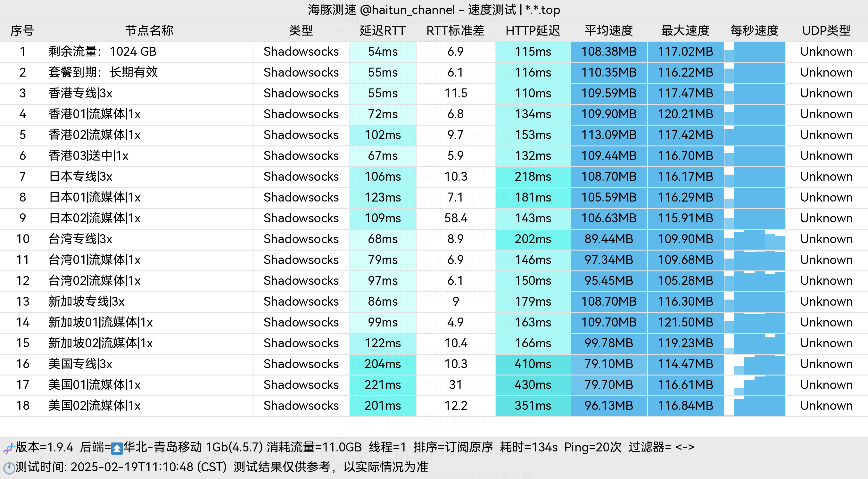
Task: Click node name 美国专线|3x
Action: click(80, 364)
